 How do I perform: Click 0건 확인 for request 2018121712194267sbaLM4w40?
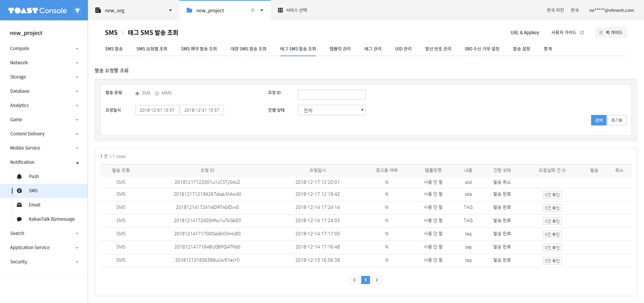pyautogui.click(x=552, y=195)
